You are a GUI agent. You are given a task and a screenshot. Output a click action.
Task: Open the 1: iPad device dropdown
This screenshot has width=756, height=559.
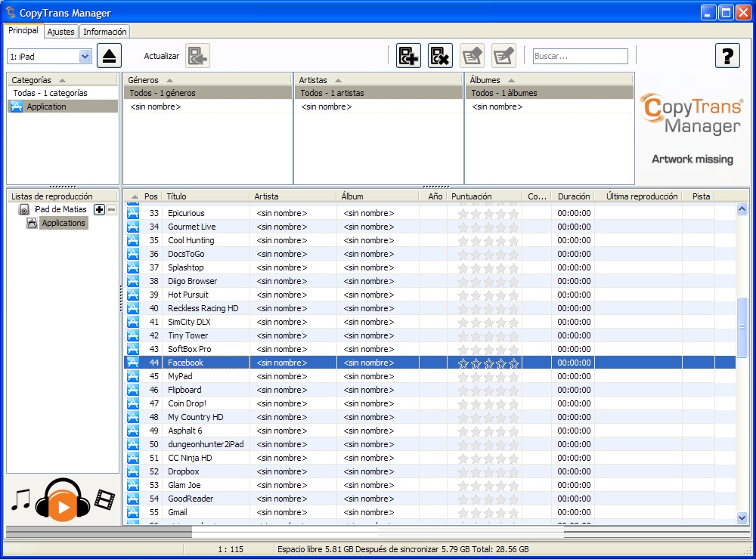click(85, 57)
